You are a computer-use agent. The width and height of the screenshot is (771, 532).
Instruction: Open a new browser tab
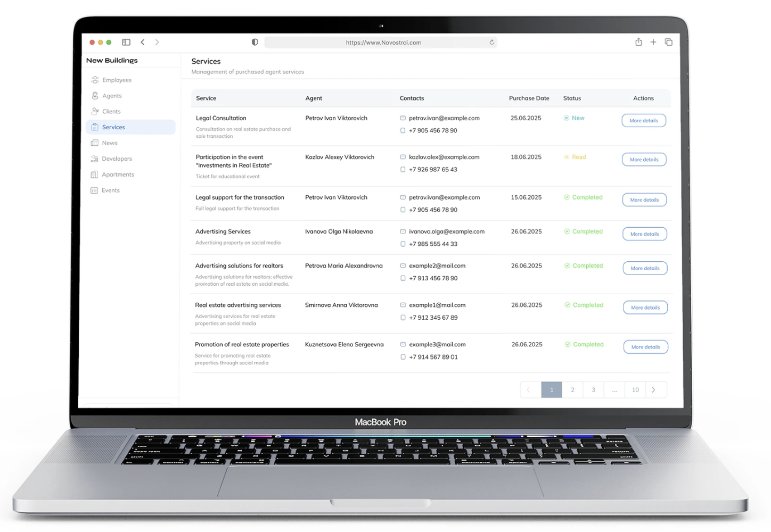pos(653,42)
